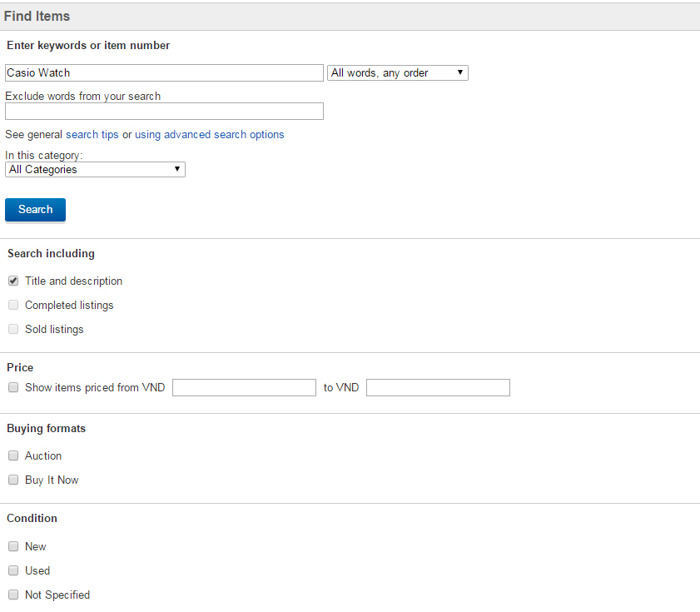Open the 'All words, any order' dropdown
Viewport: 700px width, 612px height.
click(397, 72)
